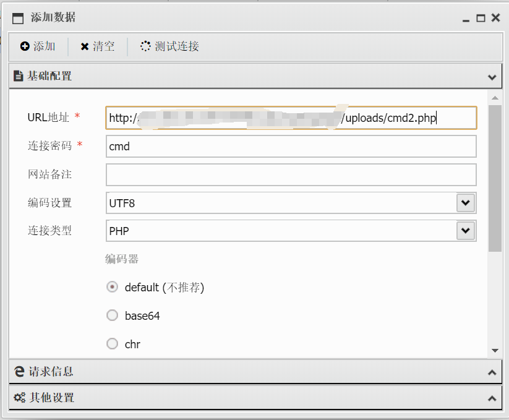The height and width of the screenshot is (420, 509).
Task: Collapse the 基础配置 section header
Action: coord(492,77)
